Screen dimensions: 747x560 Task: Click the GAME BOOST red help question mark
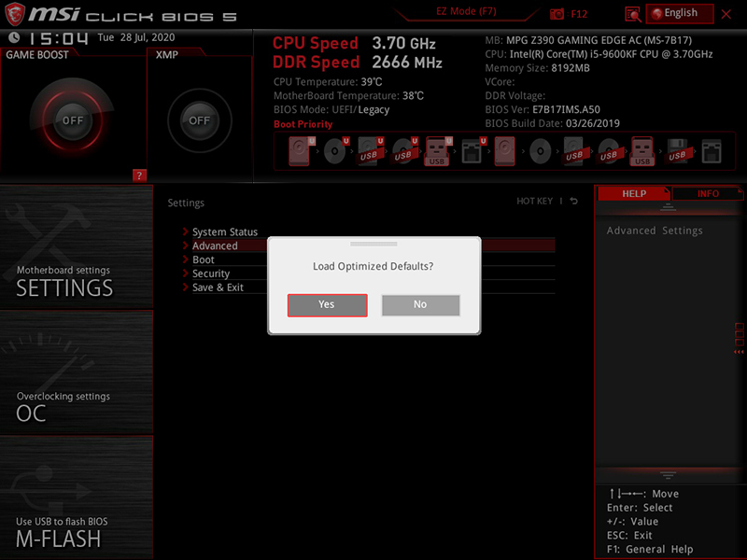click(x=139, y=175)
